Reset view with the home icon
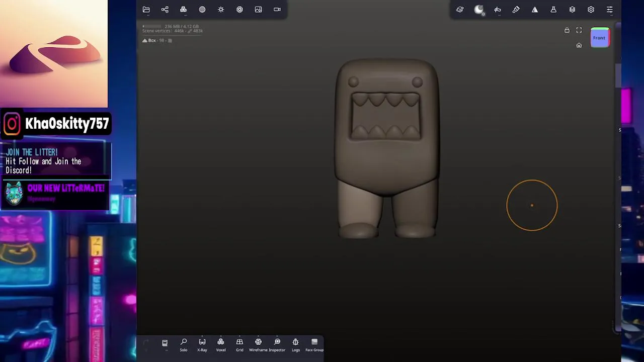Viewport: 644px width, 362px height. tap(579, 45)
